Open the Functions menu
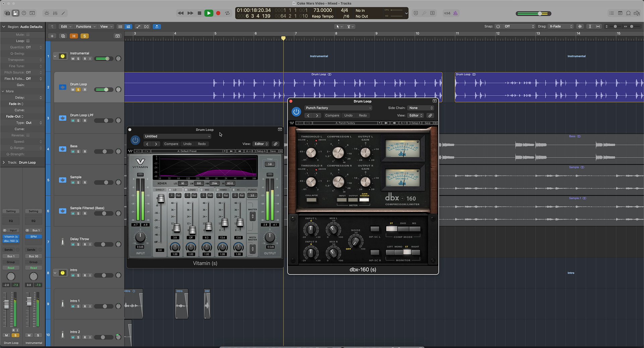Image resolution: width=644 pixels, height=348 pixels. click(x=86, y=27)
